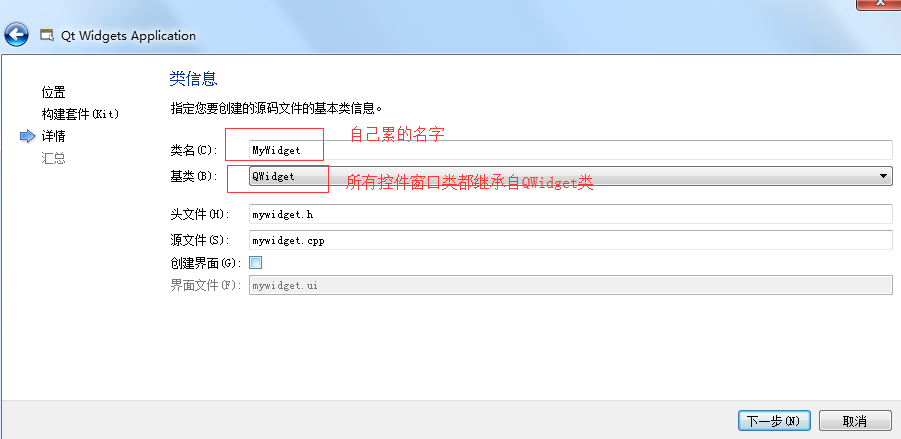Click the 头文件 field mywidget.h
The image size is (901, 439).
click(571, 214)
